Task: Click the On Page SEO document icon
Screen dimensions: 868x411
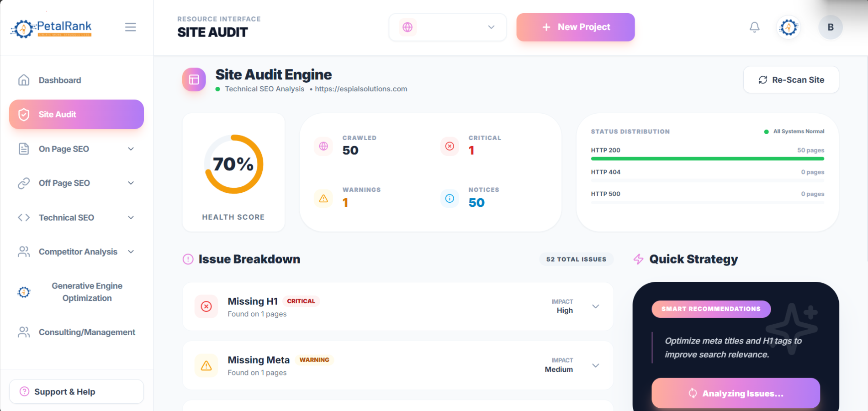Action: pyautogui.click(x=24, y=149)
